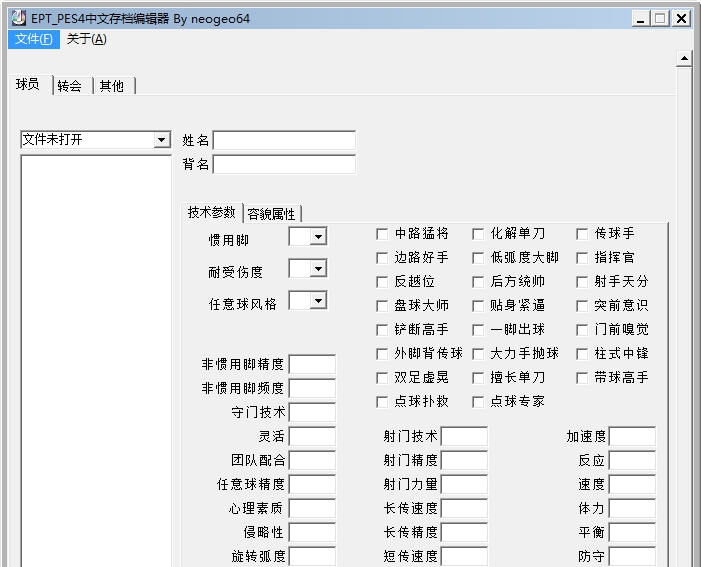The height and width of the screenshot is (567, 701).
Task: Enable the 传球手 checkbox
Action: 582,234
